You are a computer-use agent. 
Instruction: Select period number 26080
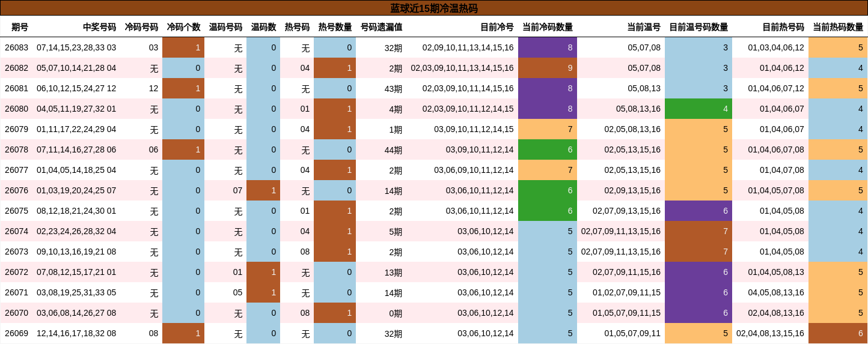[16, 109]
